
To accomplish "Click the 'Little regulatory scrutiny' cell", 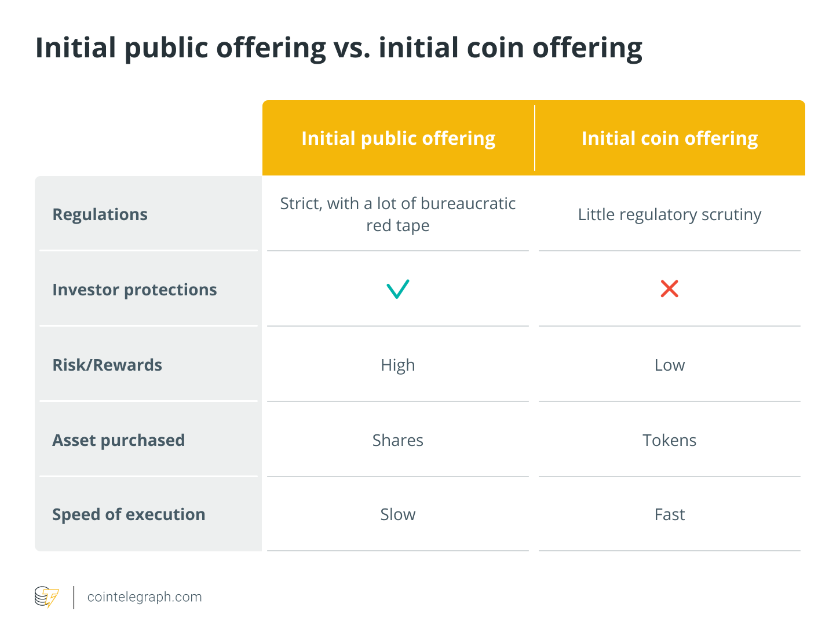I will [x=670, y=215].
